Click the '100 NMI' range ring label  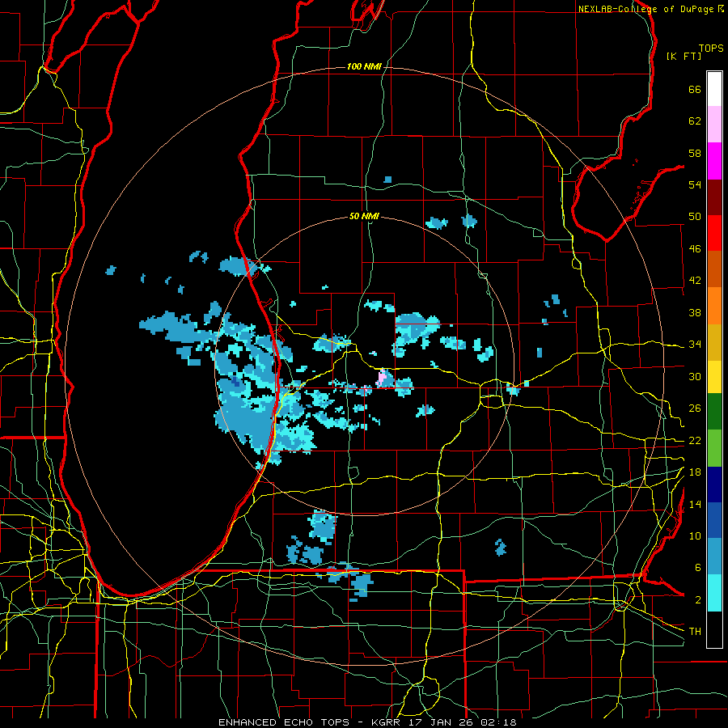pos(364,67)
